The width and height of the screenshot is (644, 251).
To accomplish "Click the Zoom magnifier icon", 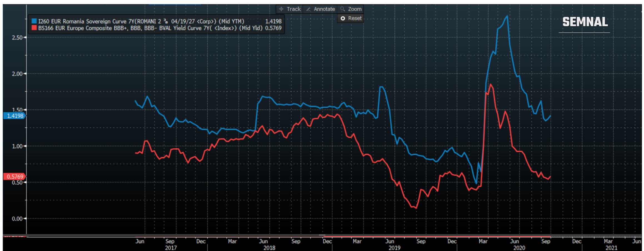I will click(343, 9).
